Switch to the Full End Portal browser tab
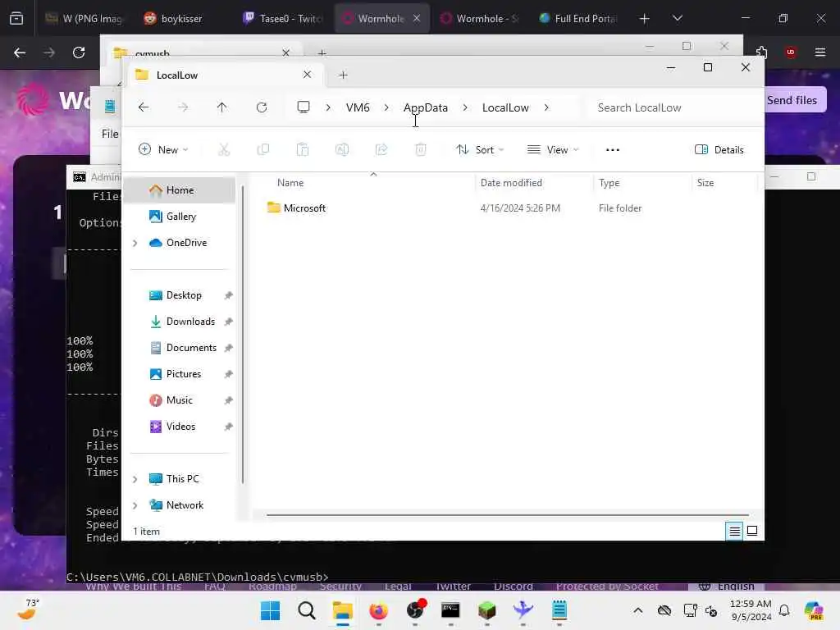 coord(580,19)
